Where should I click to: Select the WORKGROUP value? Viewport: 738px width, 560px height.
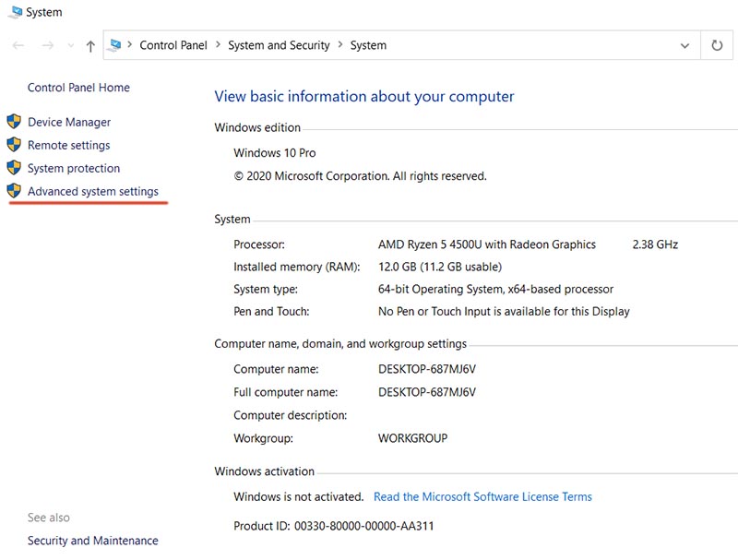pyautogui.click(x=412, y=438)
